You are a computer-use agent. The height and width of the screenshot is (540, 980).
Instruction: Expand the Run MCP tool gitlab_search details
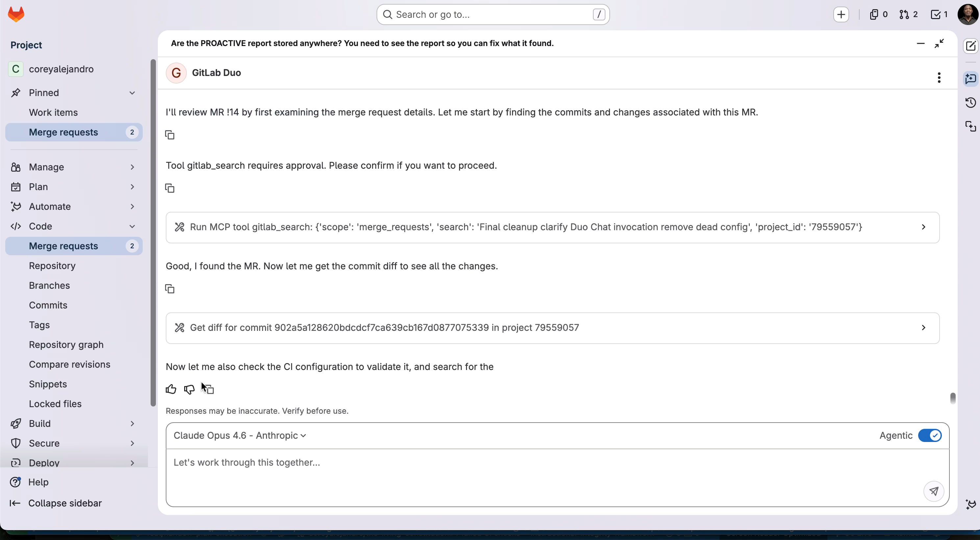pyautogui.click(x=923, y=227)
